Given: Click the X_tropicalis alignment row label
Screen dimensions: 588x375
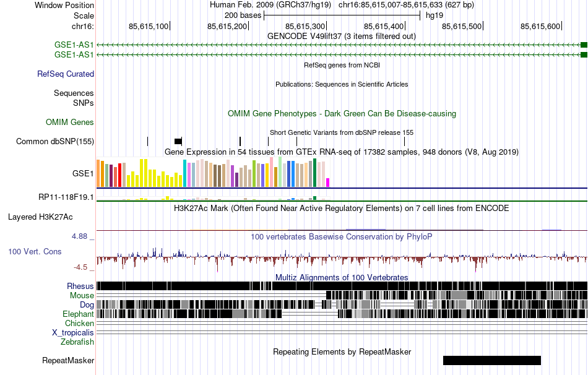Looking at the screenshot, I should point(73,333).
